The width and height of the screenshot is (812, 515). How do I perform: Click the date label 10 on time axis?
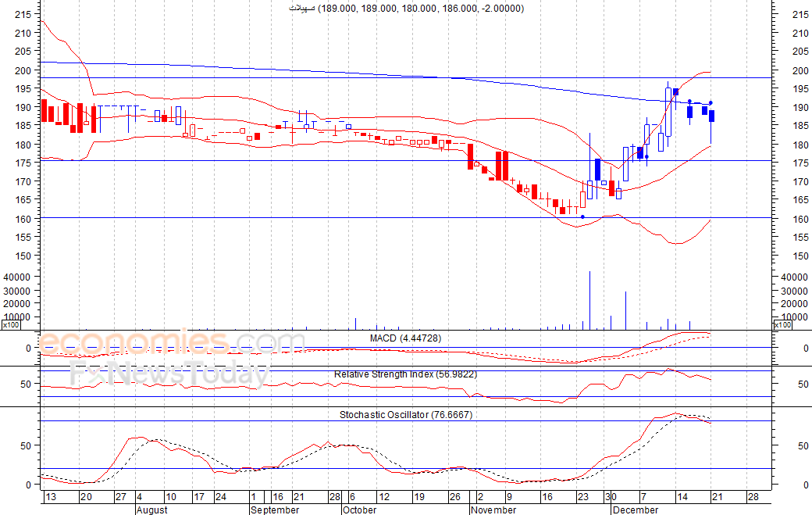point(171,497)
